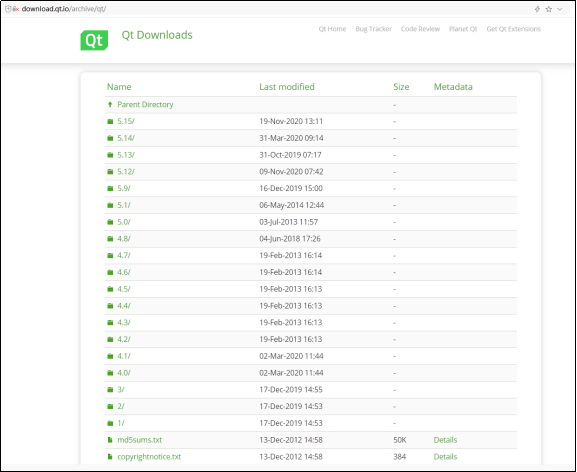Click the folder icon next to 1/
Screen dimensions: 577x472
(x=110, y=423)
